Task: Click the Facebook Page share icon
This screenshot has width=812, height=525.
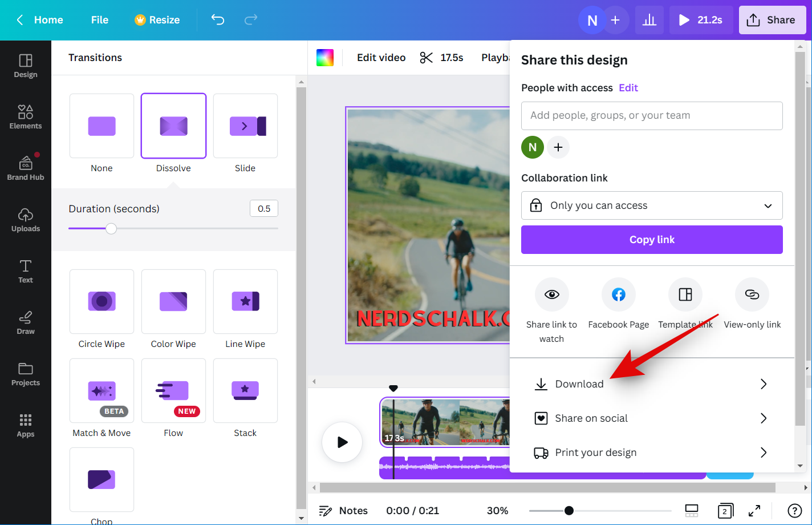Action: tap(618, 294)
